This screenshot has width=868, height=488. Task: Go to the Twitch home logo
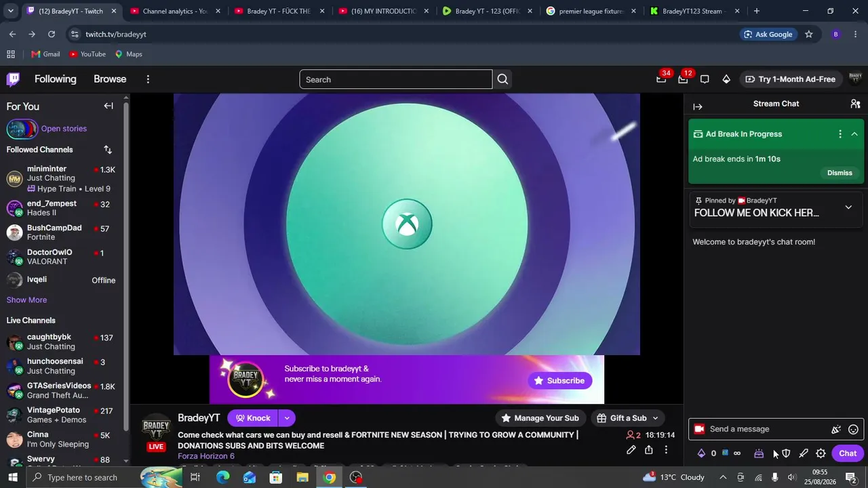pos(13,79)
